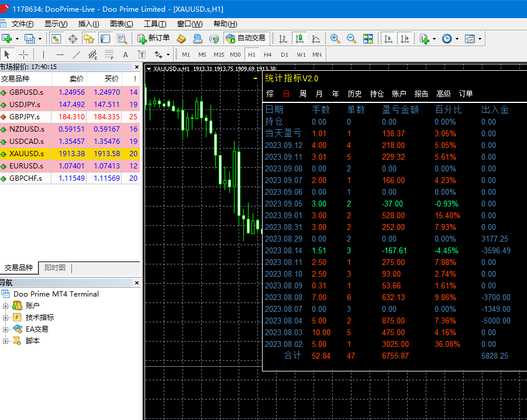Select the text label 'A' tool

click(x=125, y=55)
